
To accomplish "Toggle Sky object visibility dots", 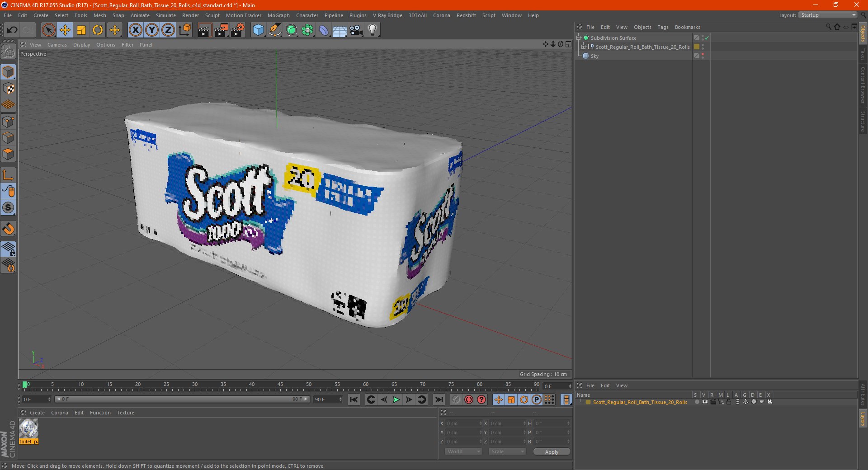I will [x=703, y=56].
